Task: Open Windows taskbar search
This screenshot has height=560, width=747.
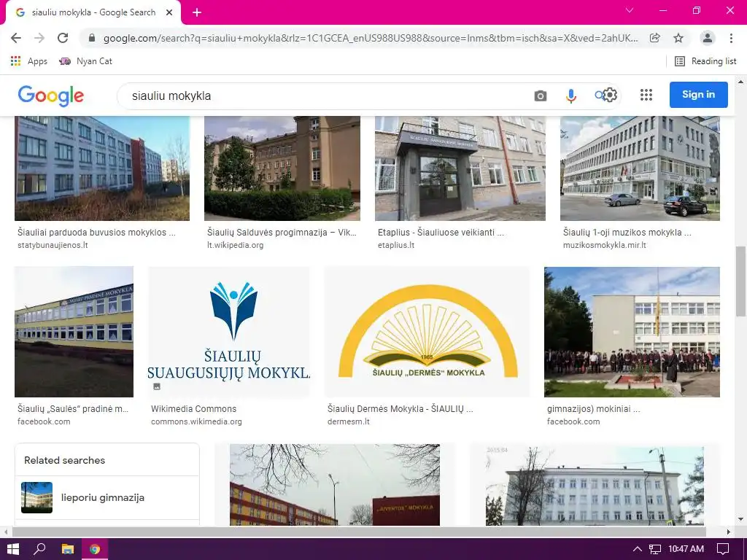Action: pyautogui.click(x=40, y=549)
